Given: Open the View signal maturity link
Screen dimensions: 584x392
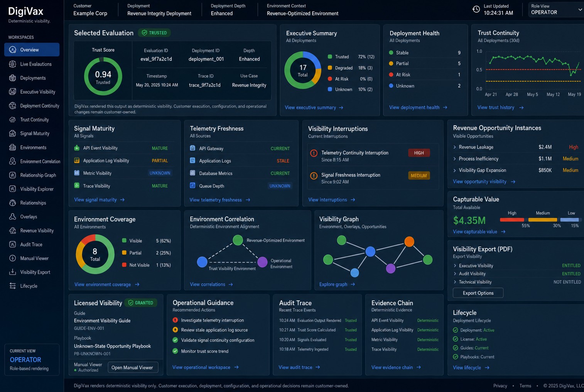Looking at the screenshot, I should pyautogui.click(x=99, y=200).
